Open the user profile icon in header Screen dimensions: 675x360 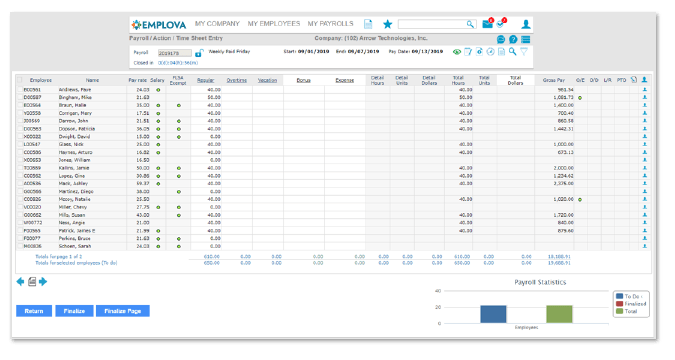526,24
